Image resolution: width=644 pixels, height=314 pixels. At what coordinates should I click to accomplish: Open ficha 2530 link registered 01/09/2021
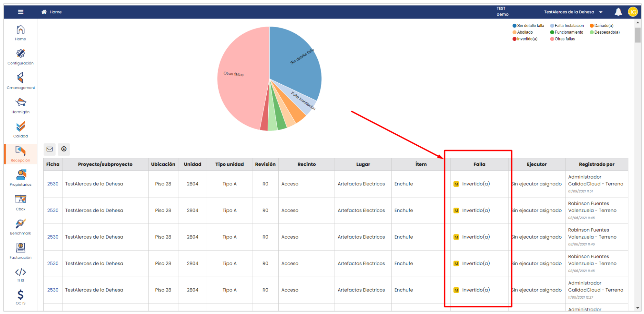coord(53,184)
